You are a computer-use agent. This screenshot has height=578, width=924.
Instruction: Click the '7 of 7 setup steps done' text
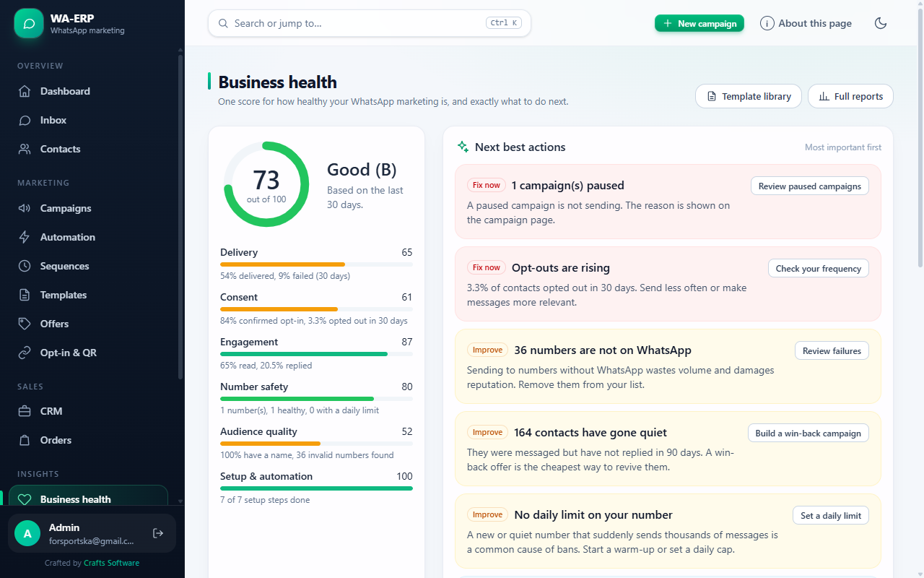[265, 500]
